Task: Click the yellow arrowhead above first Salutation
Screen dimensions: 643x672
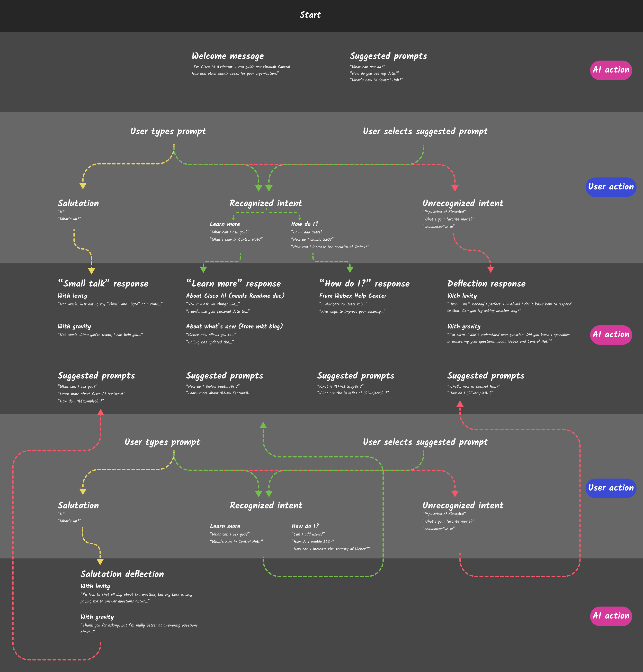Action: point(83,186)
